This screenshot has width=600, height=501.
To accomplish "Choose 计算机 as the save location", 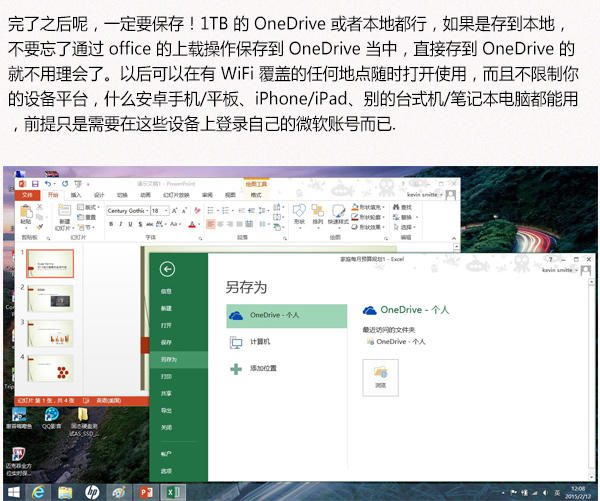I will click(x=287, y=342).
